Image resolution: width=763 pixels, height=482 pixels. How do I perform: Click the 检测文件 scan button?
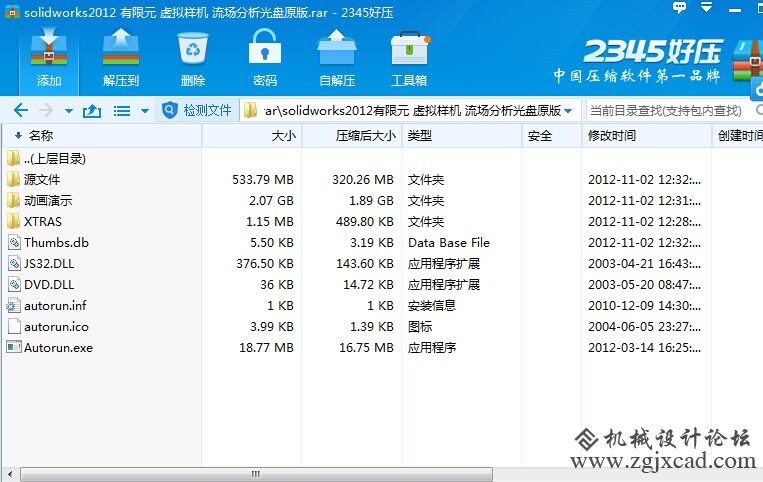point(197,110)
